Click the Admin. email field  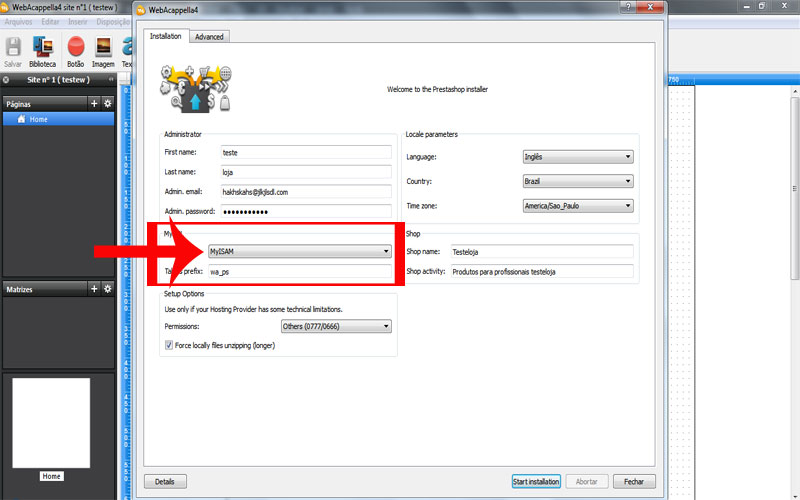306,192
